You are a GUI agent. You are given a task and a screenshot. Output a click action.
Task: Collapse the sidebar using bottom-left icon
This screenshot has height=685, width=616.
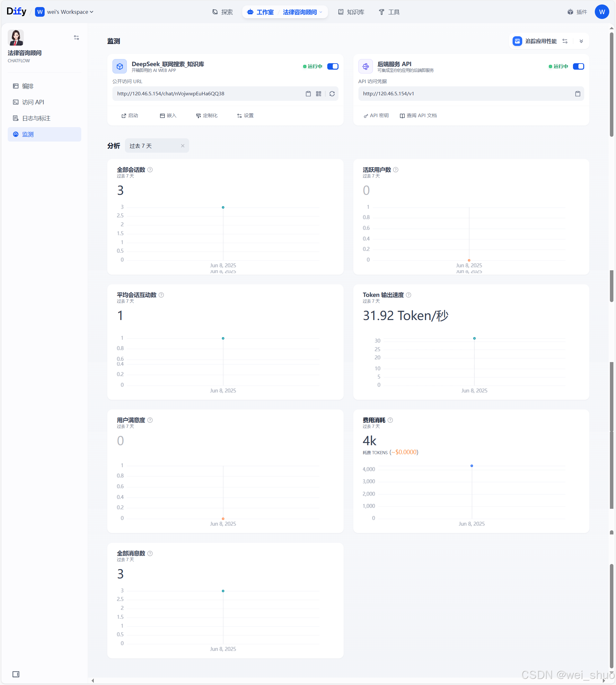coord(15,674)
